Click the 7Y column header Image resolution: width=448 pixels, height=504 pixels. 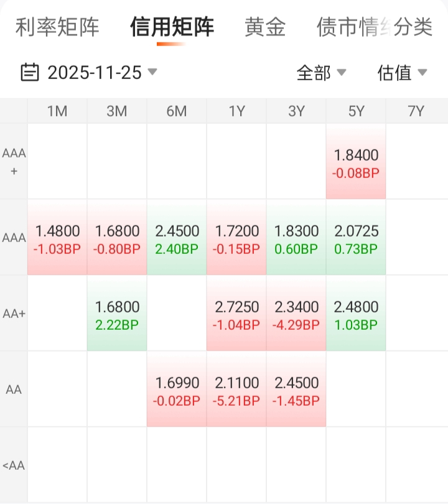416,111
